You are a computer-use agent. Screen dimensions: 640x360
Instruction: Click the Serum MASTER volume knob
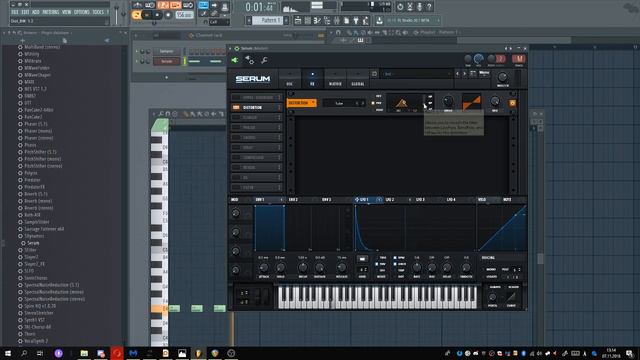tap(503, 77)
